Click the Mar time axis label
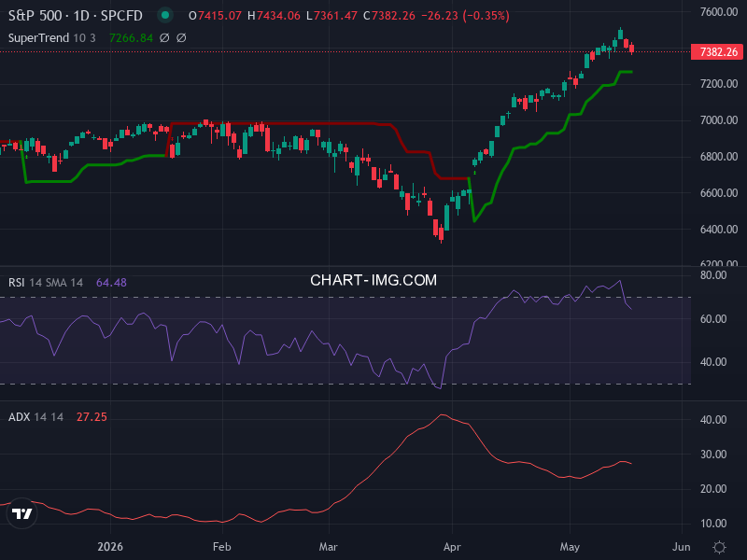 pos(329,547)
